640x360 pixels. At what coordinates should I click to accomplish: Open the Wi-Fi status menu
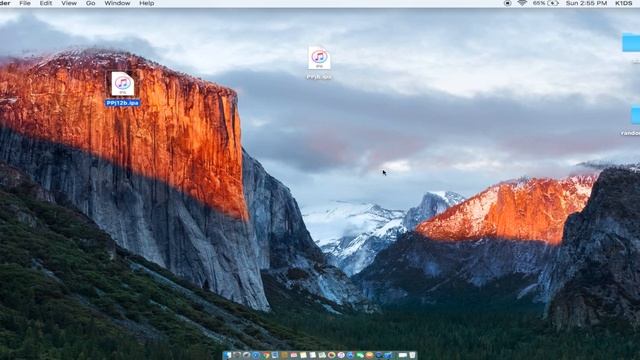point(522,3)
